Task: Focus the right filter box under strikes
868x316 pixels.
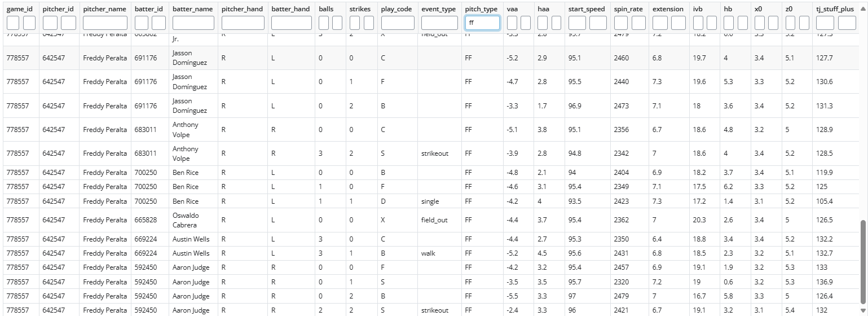Action: (x=369, y=23)
